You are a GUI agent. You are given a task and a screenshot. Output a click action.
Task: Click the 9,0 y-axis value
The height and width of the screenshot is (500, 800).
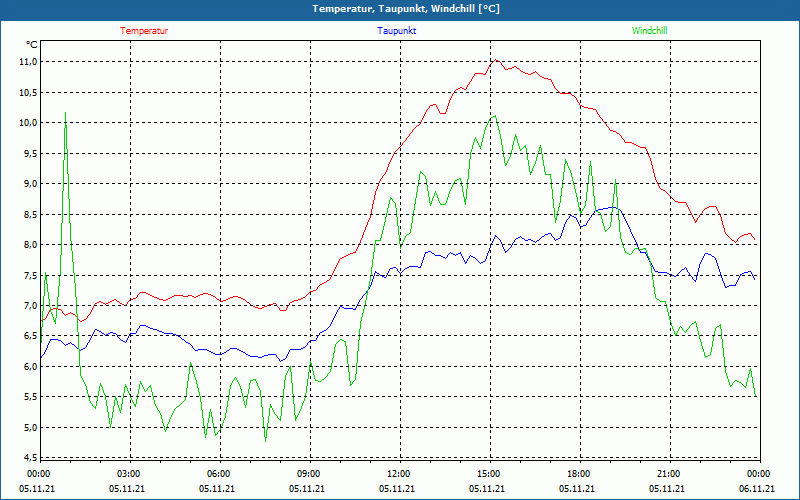(x=30, y=184)
